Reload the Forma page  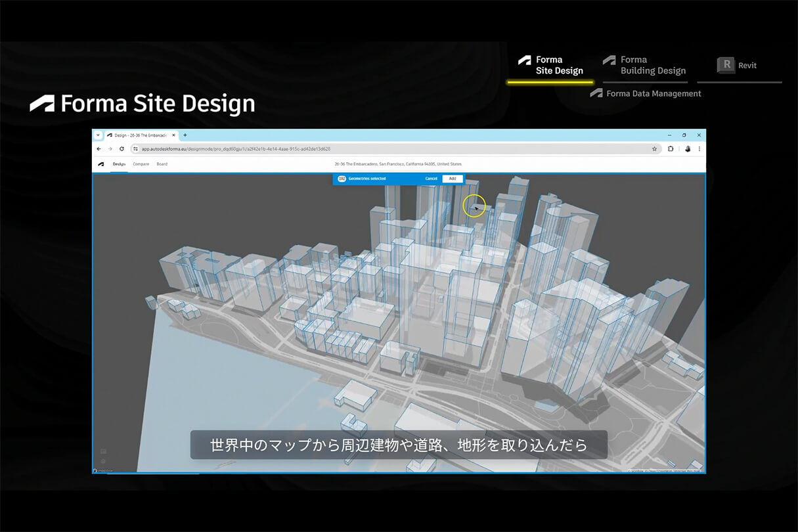pyautogui.click(x=122, y=149)
